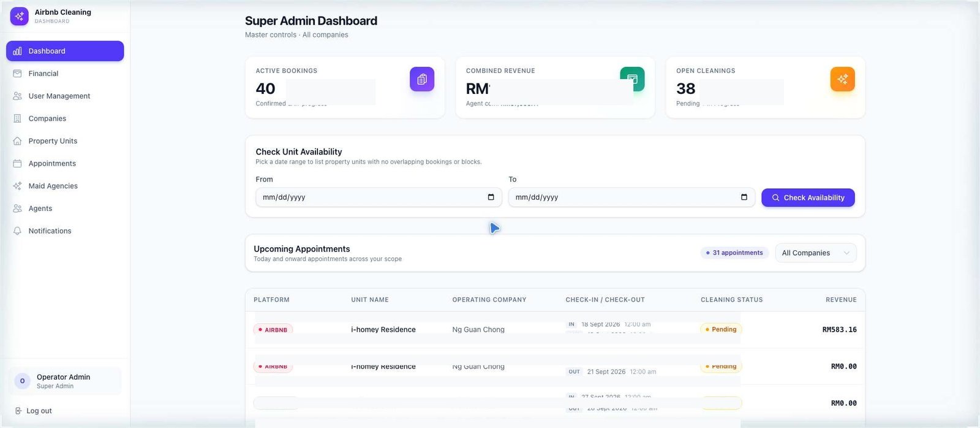
Task: Click the CHECK-IN / CHECK-OUT column header
Action: pos(605,300)
